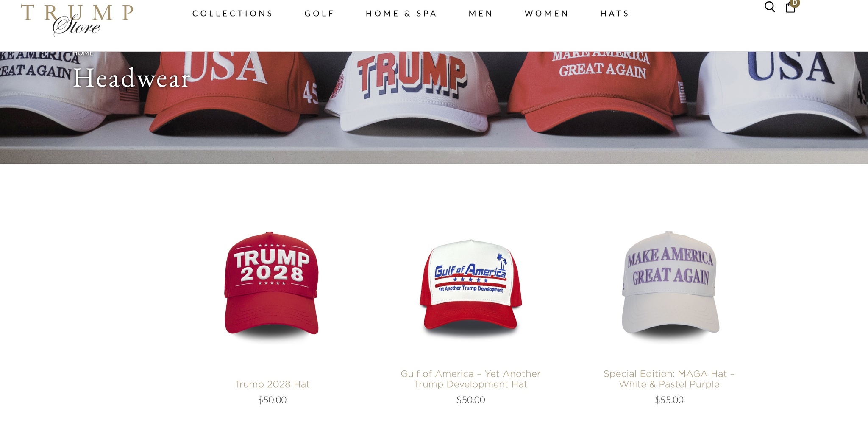Click the HOME breadcrumb link
The width and height of the screenshot is (868, 445).
83,53
